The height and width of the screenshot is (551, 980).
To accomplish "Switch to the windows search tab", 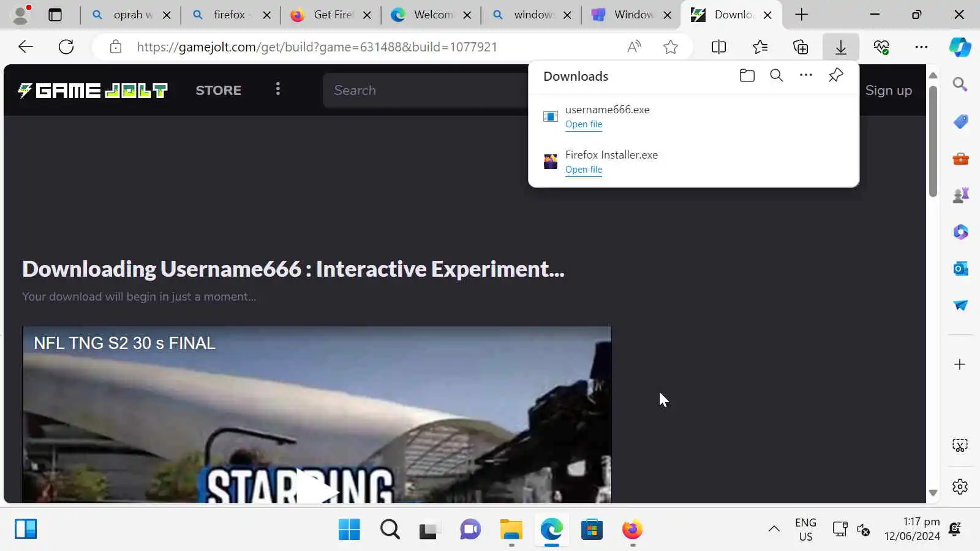I will tap(532, 15).
